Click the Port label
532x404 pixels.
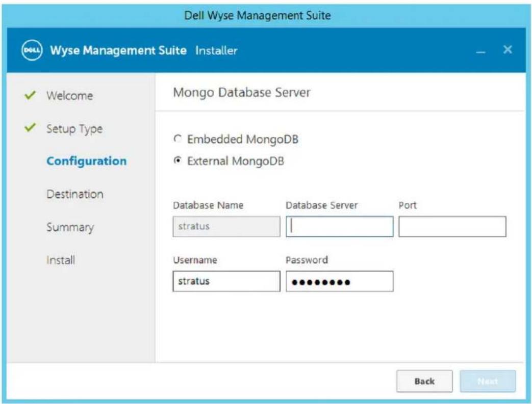click(408, 205)
